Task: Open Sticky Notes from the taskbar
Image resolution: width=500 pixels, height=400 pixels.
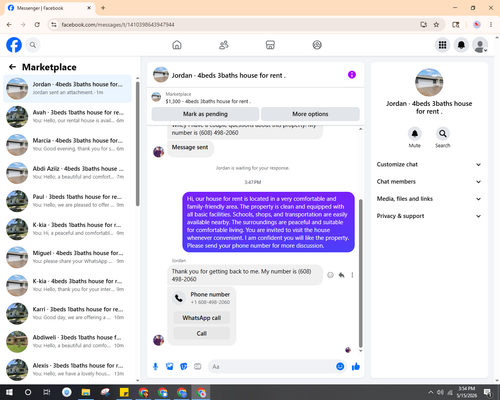Action: [124, 392]
